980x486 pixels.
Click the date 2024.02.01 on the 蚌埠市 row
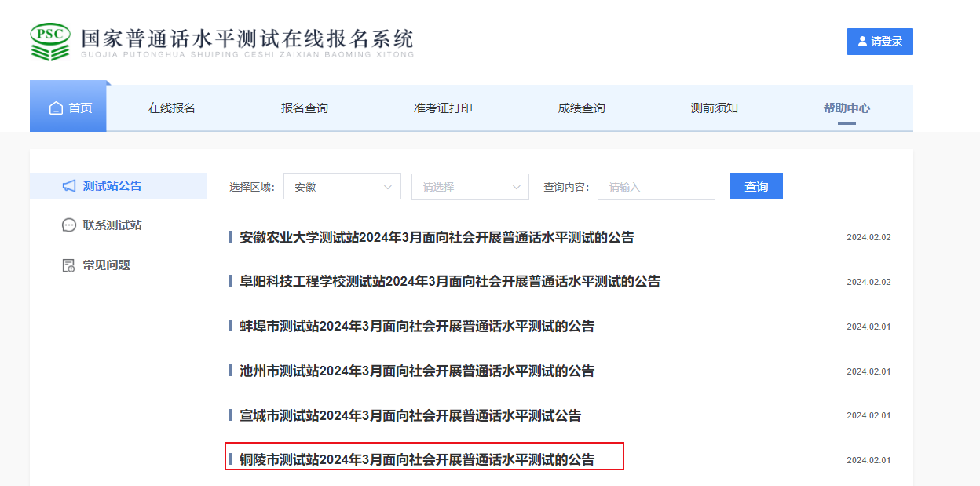point(868,327)
